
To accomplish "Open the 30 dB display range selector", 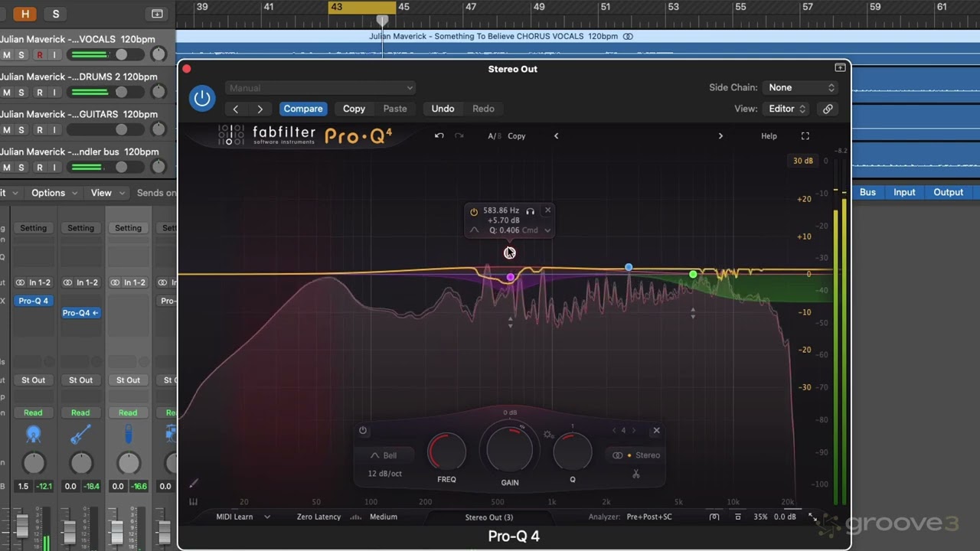I will 803,161.
